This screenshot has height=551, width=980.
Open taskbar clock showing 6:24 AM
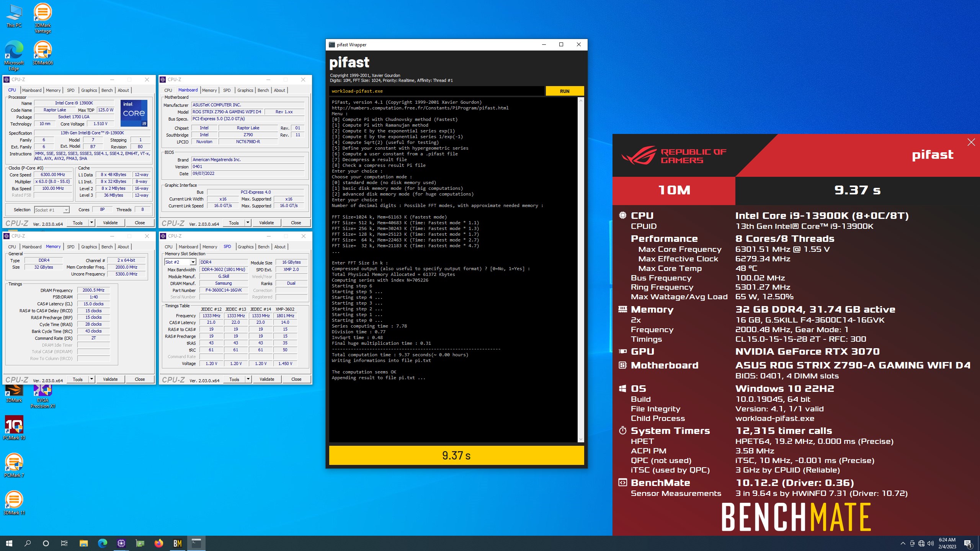click(x=947, y=543)
